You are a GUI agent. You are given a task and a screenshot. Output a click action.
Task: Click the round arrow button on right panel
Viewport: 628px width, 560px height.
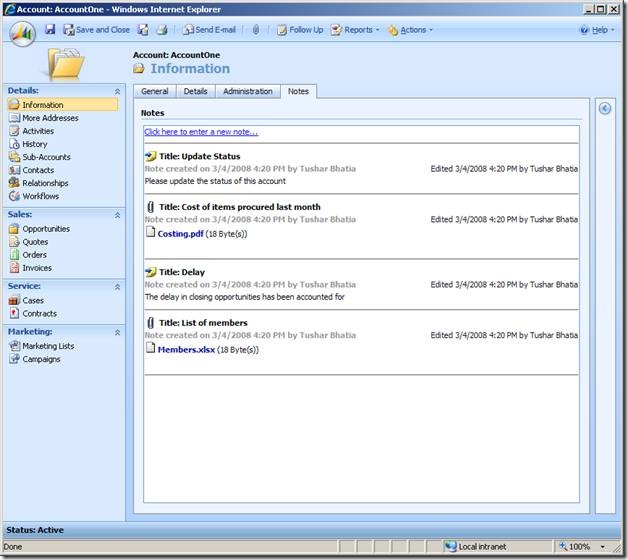605,108
